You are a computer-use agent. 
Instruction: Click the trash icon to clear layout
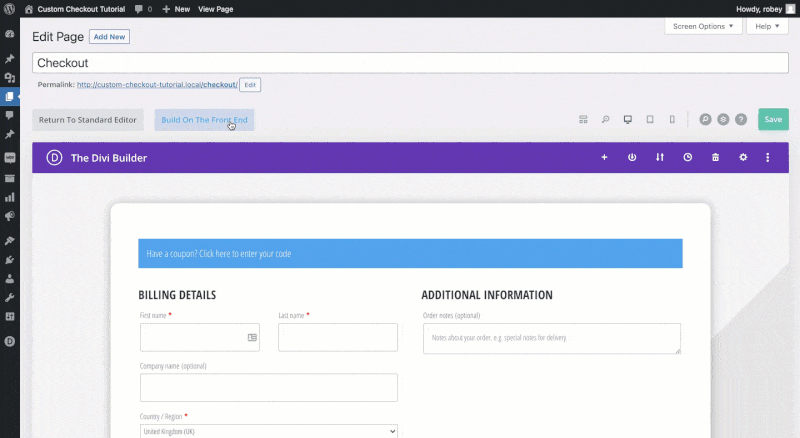[x=715, y=157]
